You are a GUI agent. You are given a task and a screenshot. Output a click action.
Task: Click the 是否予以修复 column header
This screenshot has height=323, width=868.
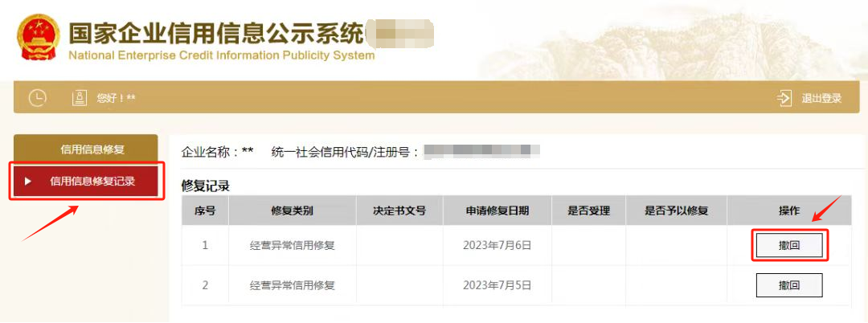pyautogui.click(x=676, y=211)
